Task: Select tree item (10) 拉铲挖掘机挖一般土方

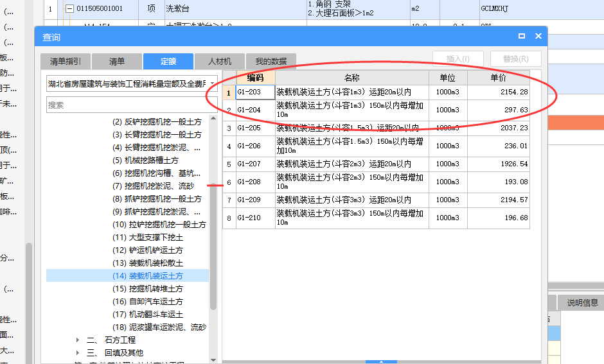Action: (x=159, y=224)
